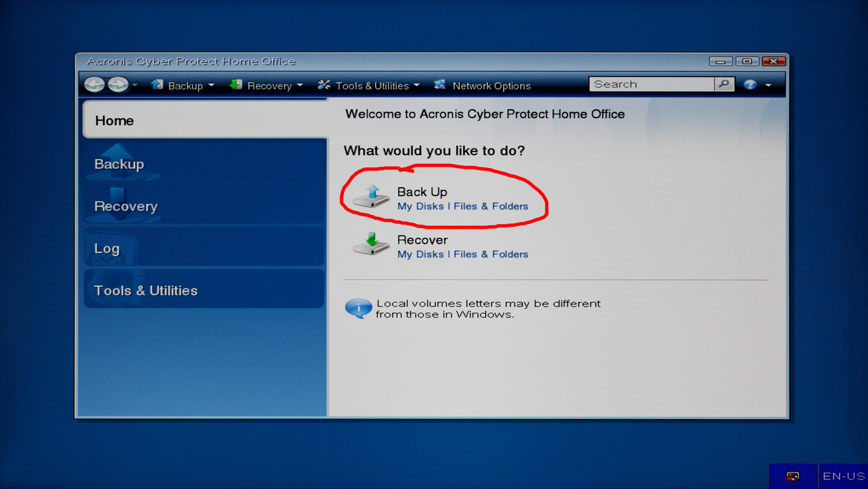868x489 pixels.
Task: Click the Back Up heading link
Action: point(422,192)
